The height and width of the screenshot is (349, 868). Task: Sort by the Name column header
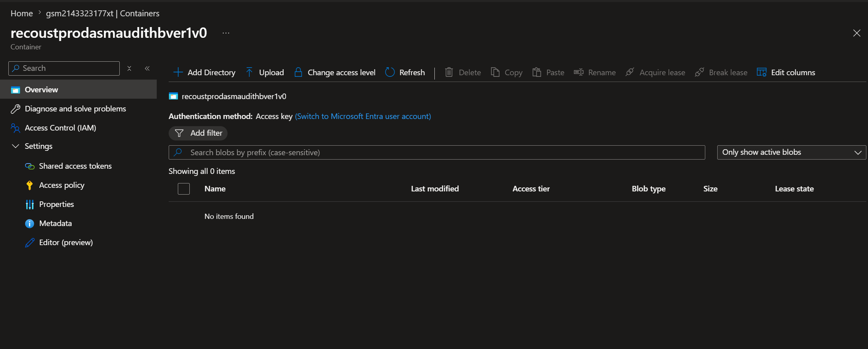tap(215, 189)
